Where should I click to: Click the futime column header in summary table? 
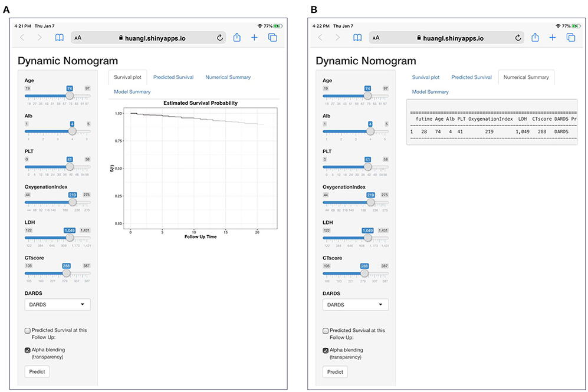[424, 119]
